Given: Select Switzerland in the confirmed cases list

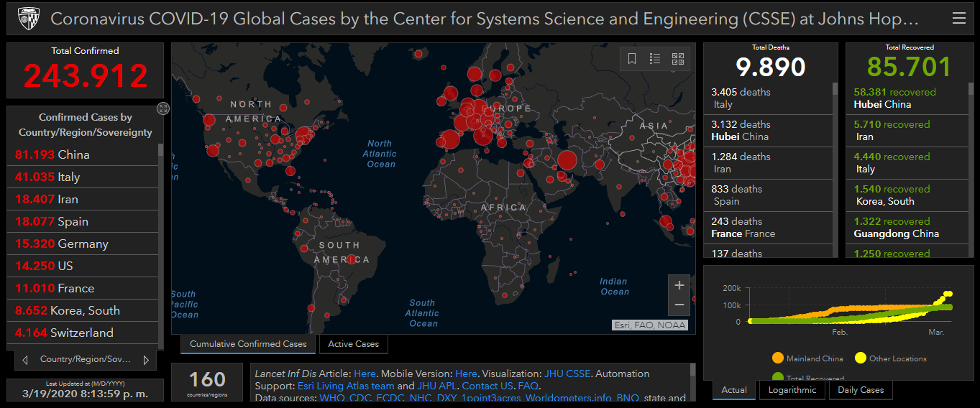Looking at the screenshot, I should pos(83,333).
